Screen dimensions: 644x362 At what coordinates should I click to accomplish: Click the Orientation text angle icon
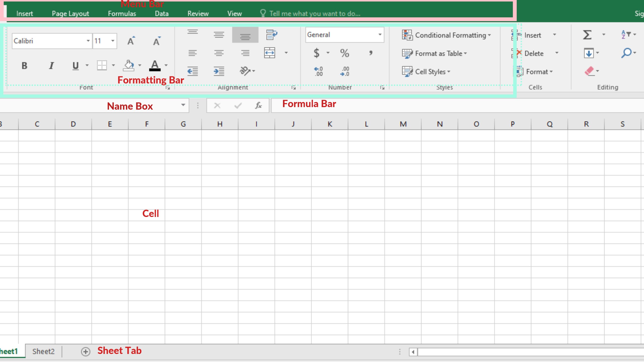[245, 71]
